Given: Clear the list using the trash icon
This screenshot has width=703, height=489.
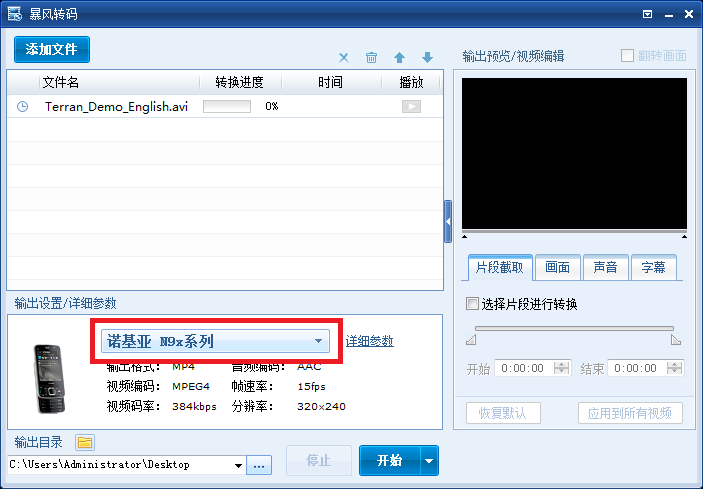Looking at the screenshot, I should (371, 57).
